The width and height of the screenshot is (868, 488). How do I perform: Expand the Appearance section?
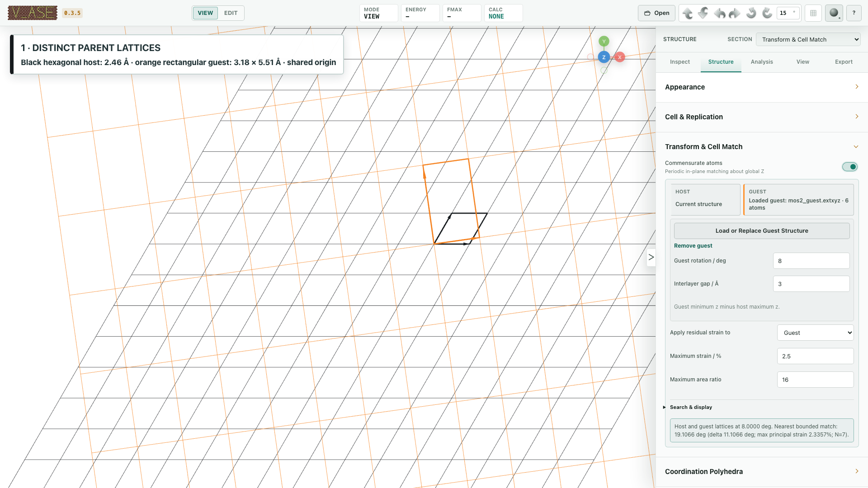(762, 87)
